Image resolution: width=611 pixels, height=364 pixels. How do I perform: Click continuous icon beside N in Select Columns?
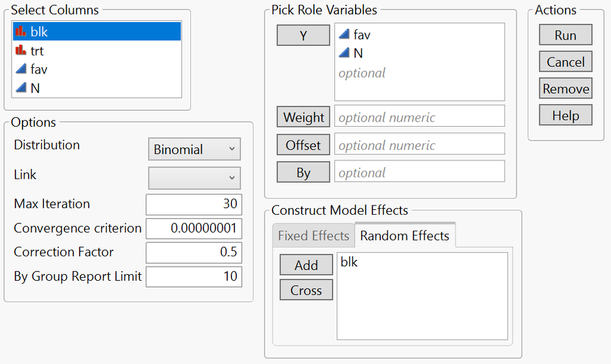(x=21, y=88)
